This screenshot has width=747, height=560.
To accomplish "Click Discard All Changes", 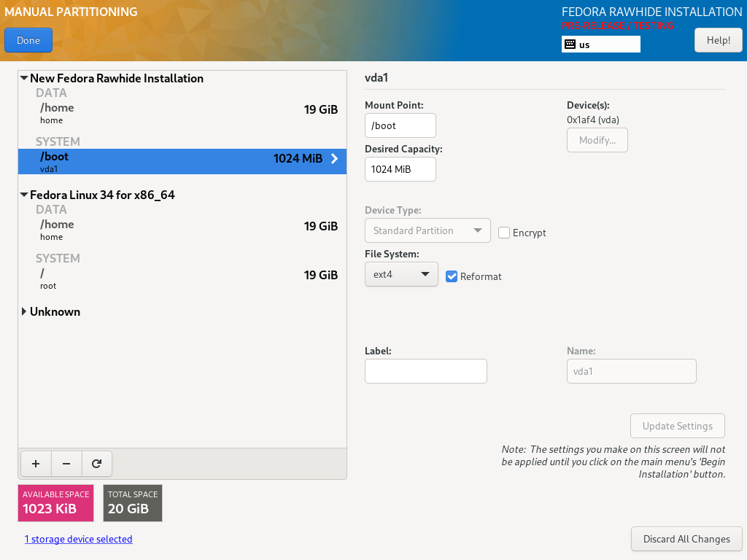I will pyautogui.click(x=686, y=539).
